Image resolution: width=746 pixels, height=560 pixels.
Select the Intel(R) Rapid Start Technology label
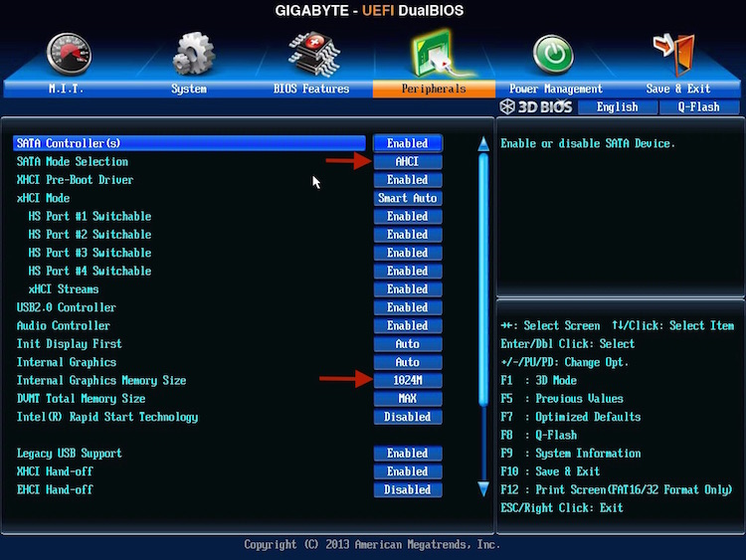107,417
